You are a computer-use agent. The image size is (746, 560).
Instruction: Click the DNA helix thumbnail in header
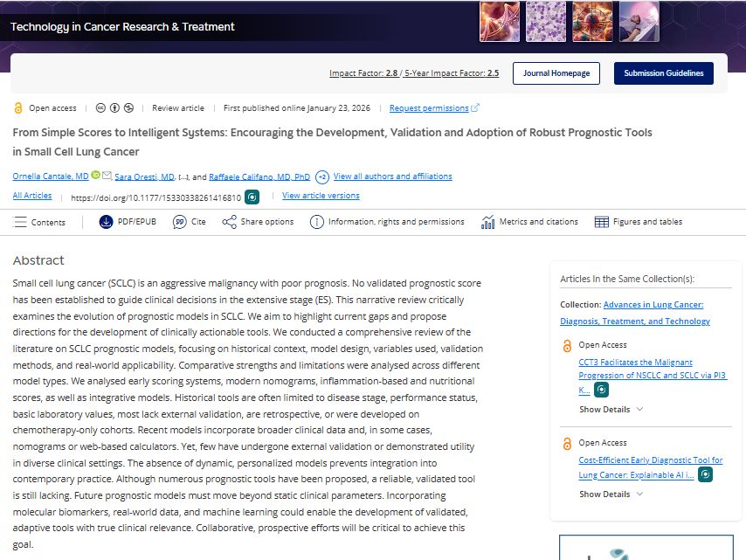pos(500,22)
